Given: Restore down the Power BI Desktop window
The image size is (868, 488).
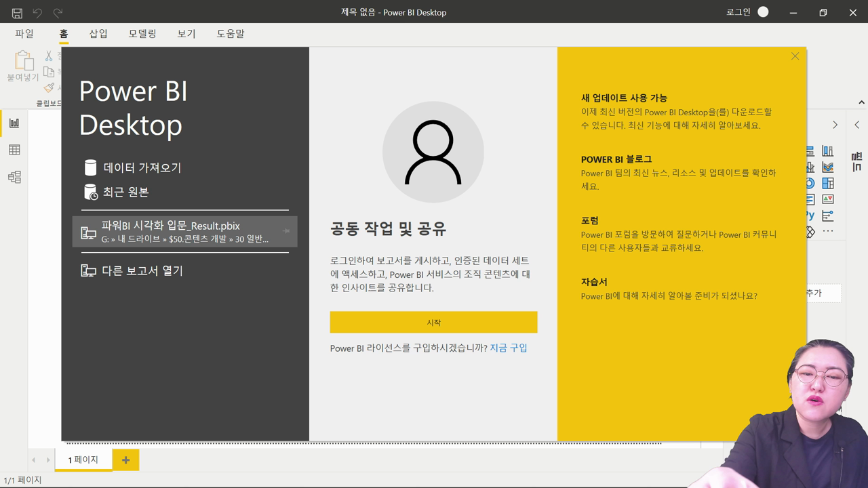Looking at the screenshot, I should click(x=823, y=12).
